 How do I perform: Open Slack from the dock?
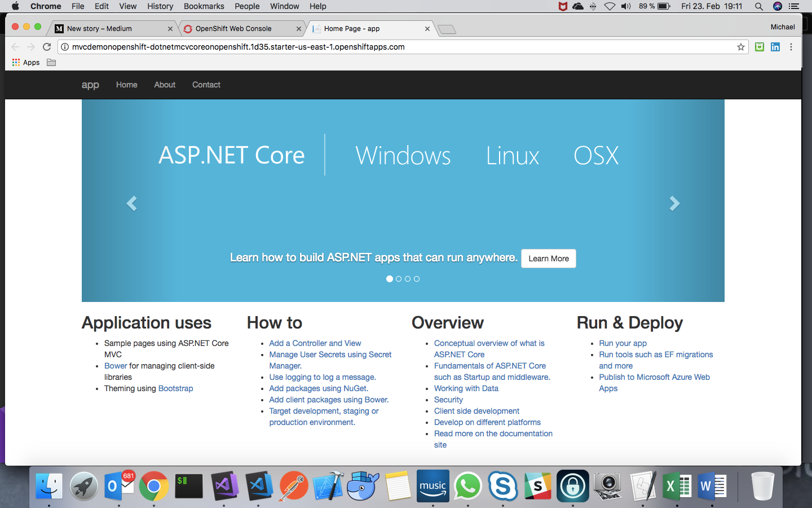[537, 486]
